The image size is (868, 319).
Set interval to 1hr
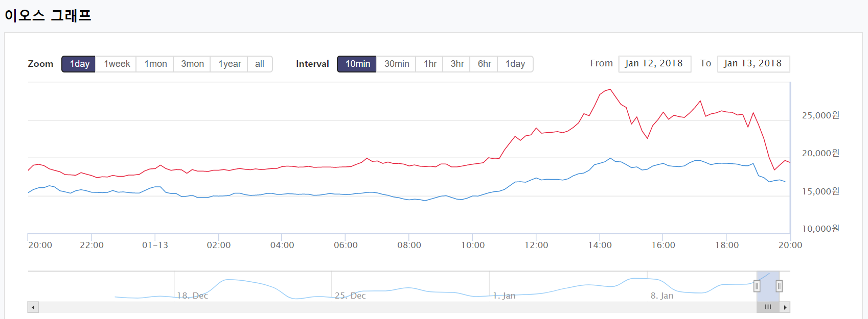(x=429, y=64)
